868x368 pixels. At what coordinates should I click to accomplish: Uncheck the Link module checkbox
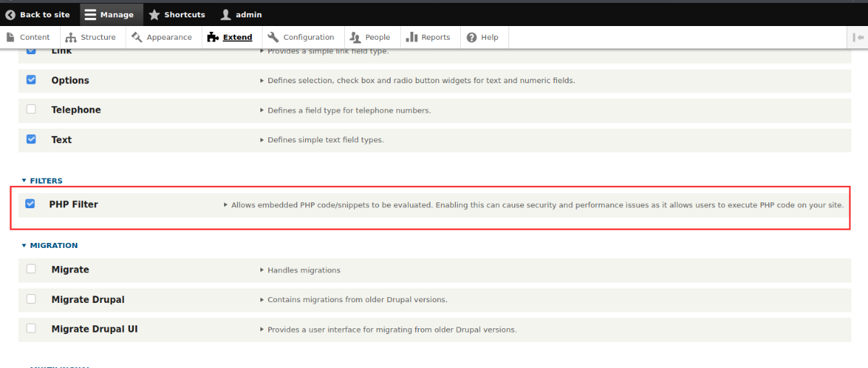pos(31,51)
